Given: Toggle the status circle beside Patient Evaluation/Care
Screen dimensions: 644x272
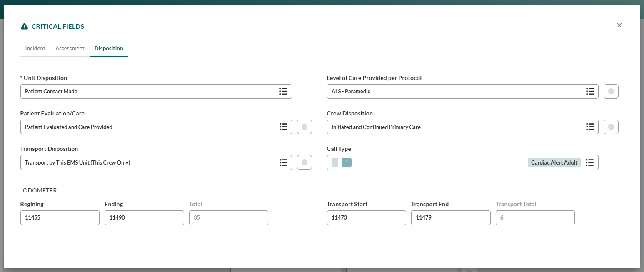Looking at the screenshot, I should (305, 127).
